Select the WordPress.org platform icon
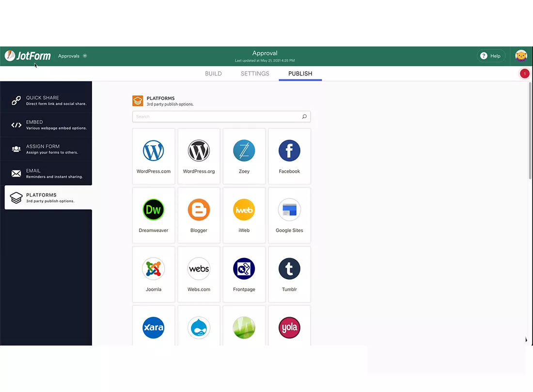The width and height of the screenshot is (533, 392). 199,151
